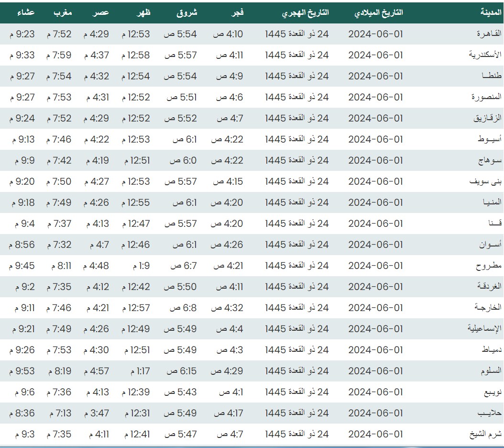Select the شروق column header

coord(187,13)
